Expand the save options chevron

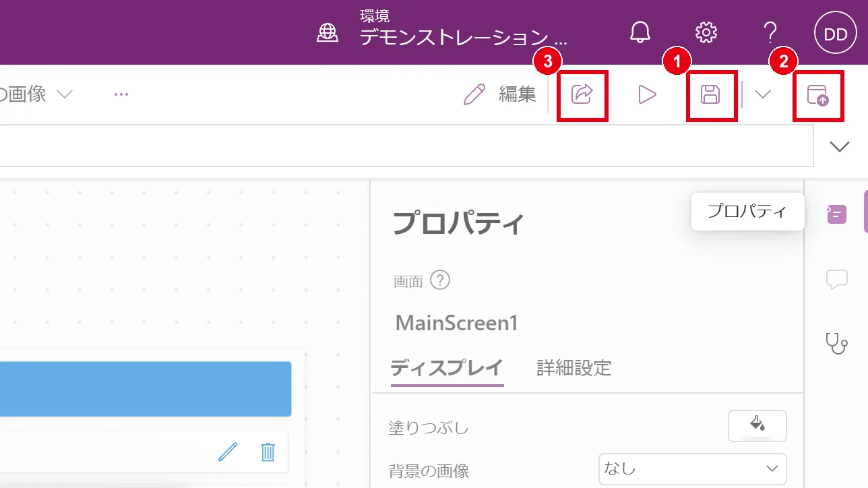[x=762, y=95]
